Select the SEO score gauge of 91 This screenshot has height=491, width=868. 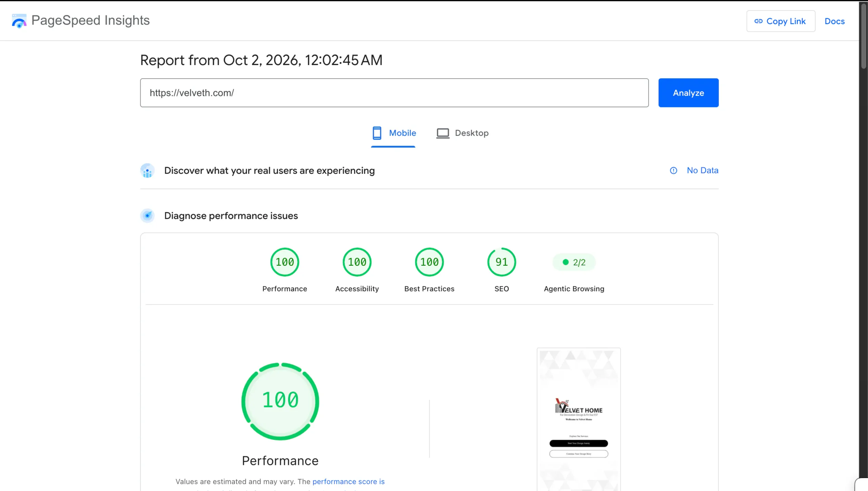(x=501, y=262)
